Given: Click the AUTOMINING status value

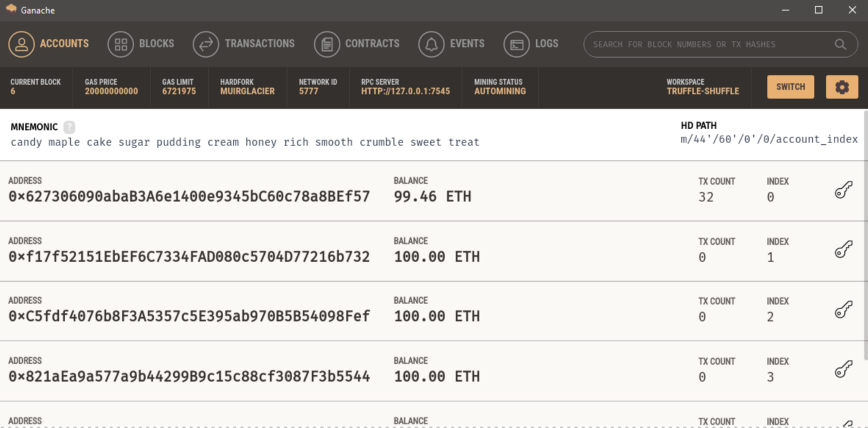Looking at the screenshot, I should (500, 91).
